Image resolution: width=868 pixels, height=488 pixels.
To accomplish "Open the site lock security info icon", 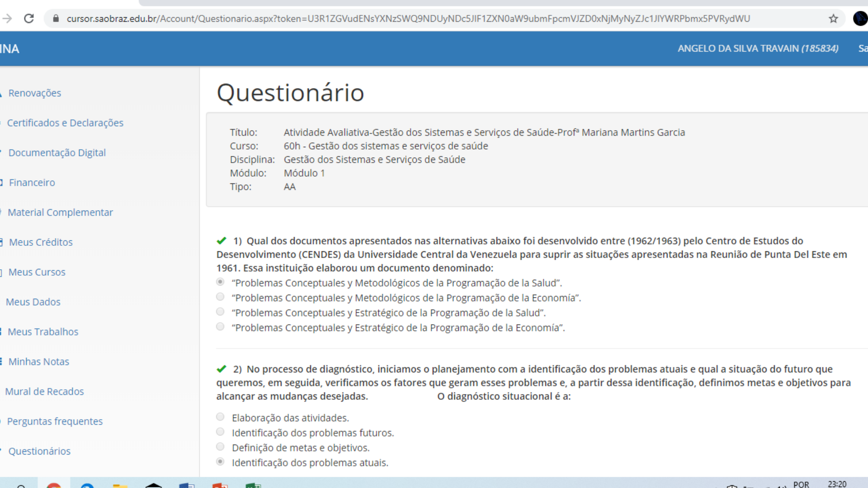I will coord(56,19).
